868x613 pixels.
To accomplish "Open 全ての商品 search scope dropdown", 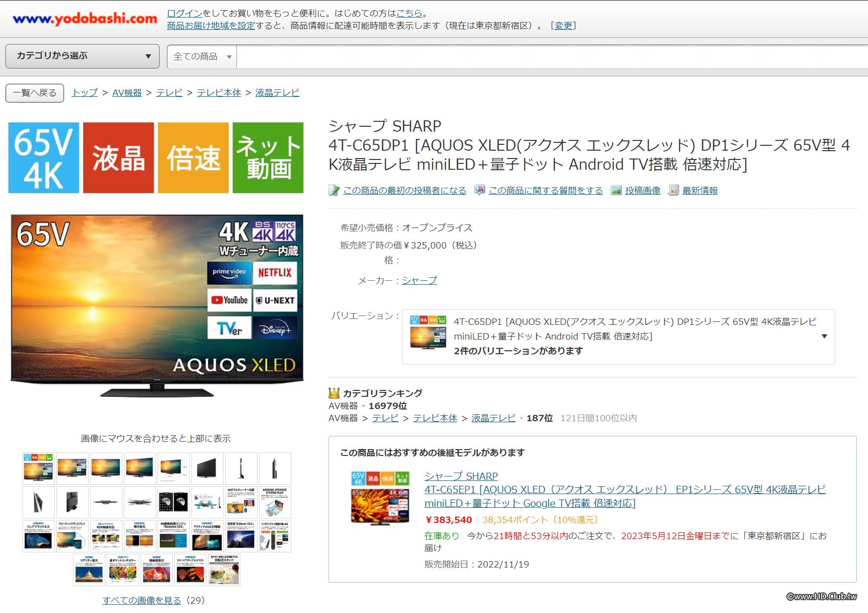I will (202, 57).
